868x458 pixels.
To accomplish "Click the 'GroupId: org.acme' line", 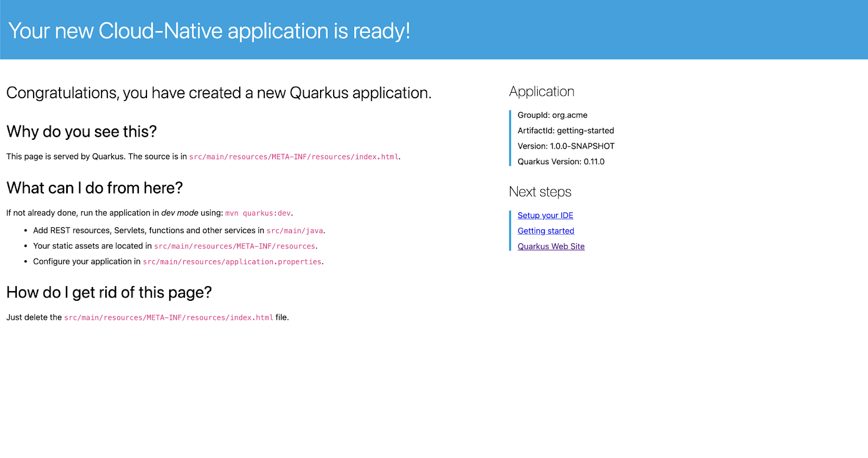I will [x=552, y=115].
